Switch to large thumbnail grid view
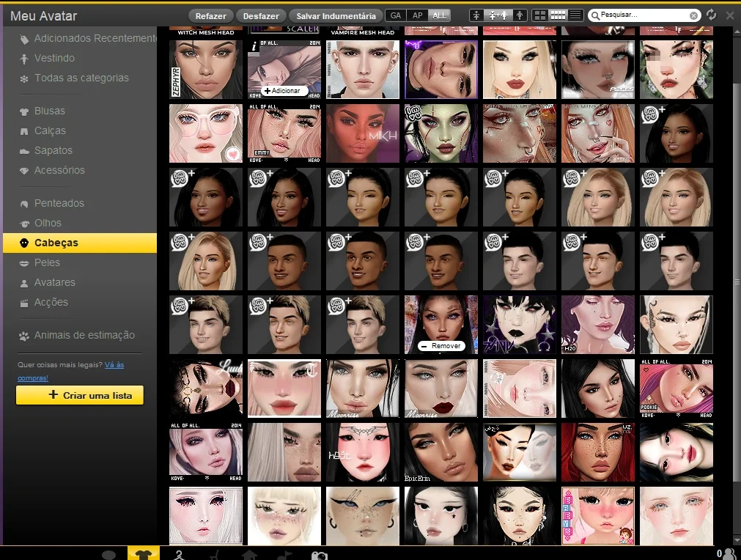Viewport: 741px width, 560px height. (539, 15)
